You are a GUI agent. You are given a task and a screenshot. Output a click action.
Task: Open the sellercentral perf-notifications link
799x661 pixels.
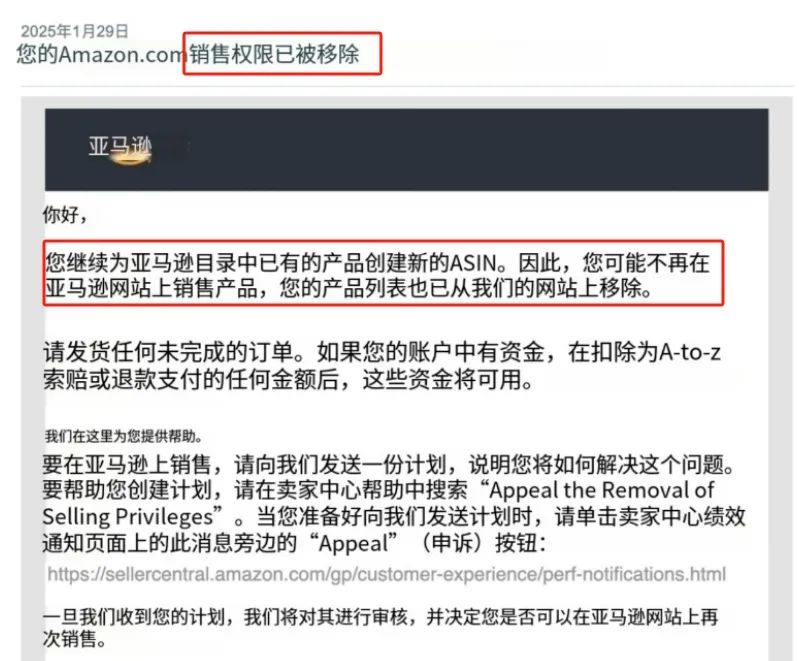click(386, 574)
